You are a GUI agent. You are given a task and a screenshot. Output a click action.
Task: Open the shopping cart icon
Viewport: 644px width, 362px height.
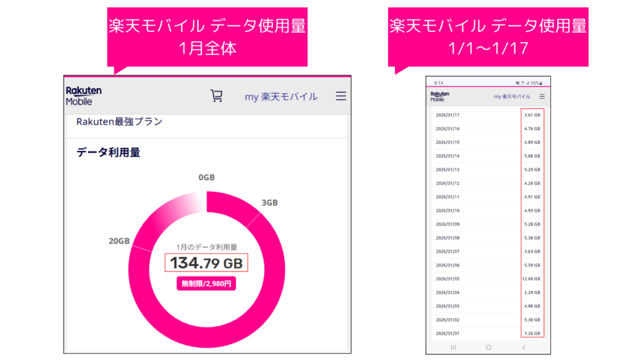[216, 96]
